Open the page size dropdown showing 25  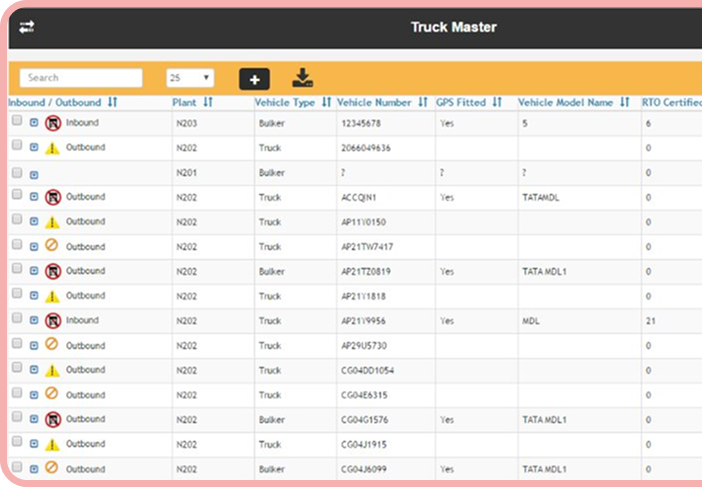[190, 78]
